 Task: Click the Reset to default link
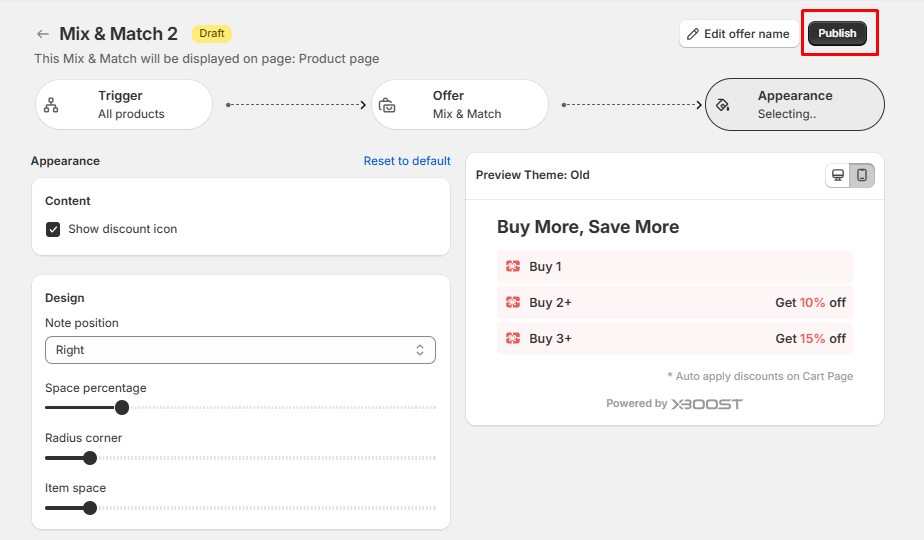click(407, 161)
